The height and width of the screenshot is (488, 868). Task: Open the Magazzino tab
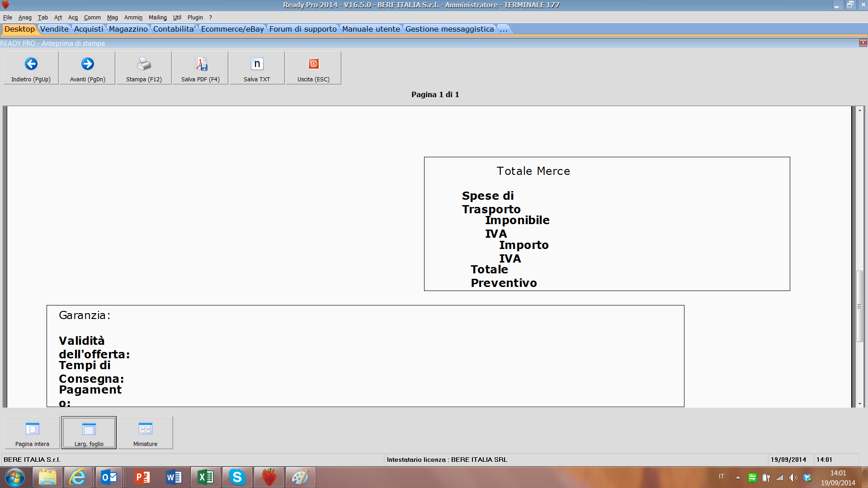point(128,29)
